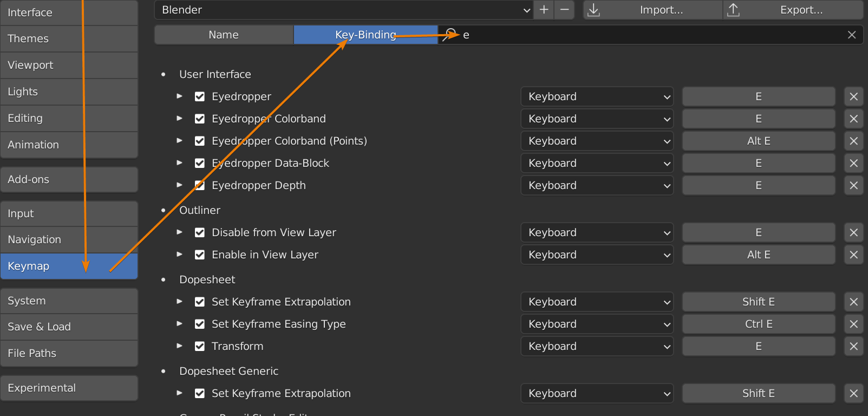The width and height of the screenshot is (868, 416).
Task: Remove the Set Keyframe Easing Type entry
Action: pyautogui.click(x=853, y=324)
